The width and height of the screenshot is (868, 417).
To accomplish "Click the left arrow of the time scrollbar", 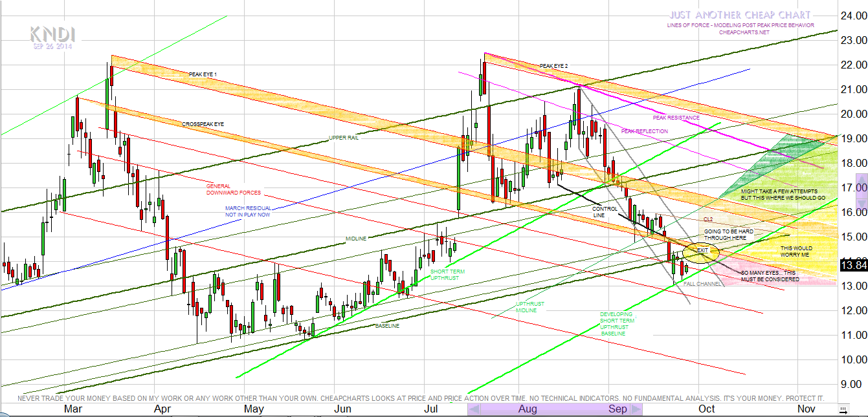I will (474, 409).
